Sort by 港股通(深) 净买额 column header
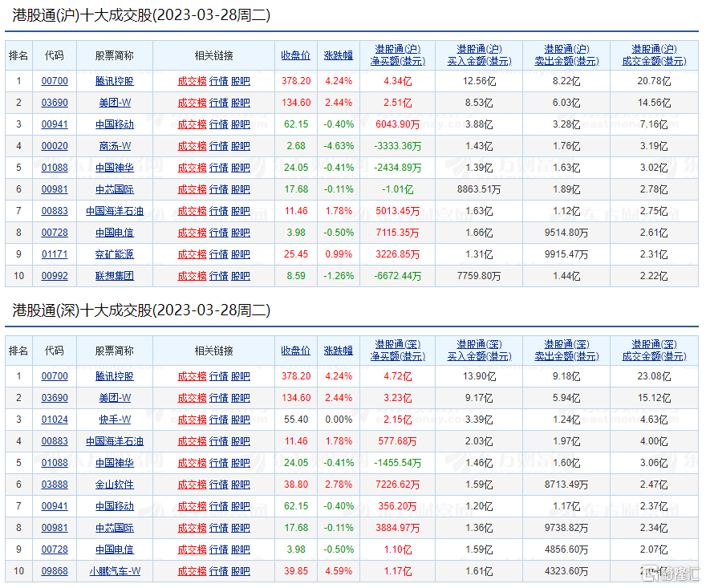This screenshot has height=588, width=706. (398, 351)
